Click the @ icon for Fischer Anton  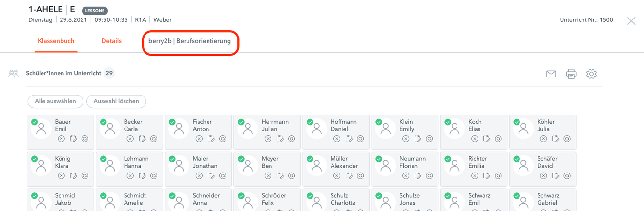pyautogui.click(x=223, y=139)
